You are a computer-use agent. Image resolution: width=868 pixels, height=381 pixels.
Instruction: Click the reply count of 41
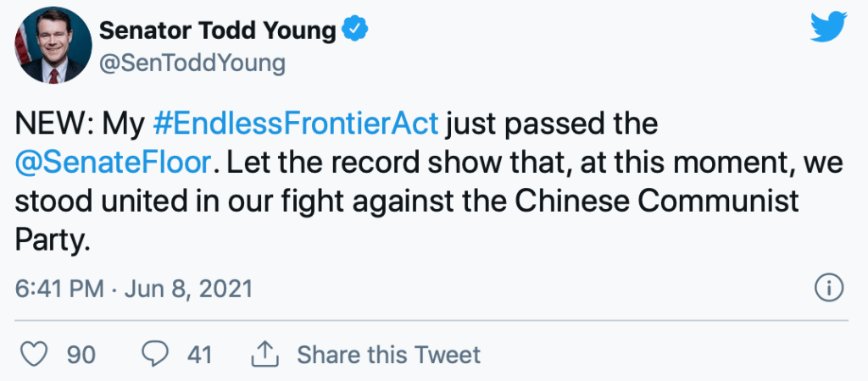199,354
